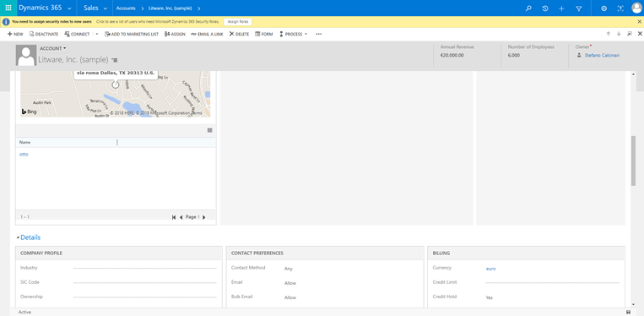The image size is (644, 316).
Task: Open the app launcher waffle icon
Action: (x=8, y=8)
